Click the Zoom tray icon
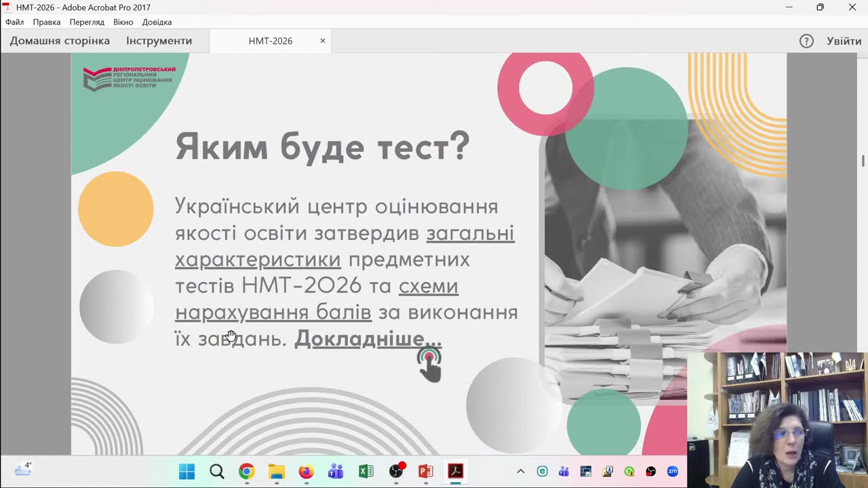The image size is (868, 488). pyautogui.click(x=672, y=471)
